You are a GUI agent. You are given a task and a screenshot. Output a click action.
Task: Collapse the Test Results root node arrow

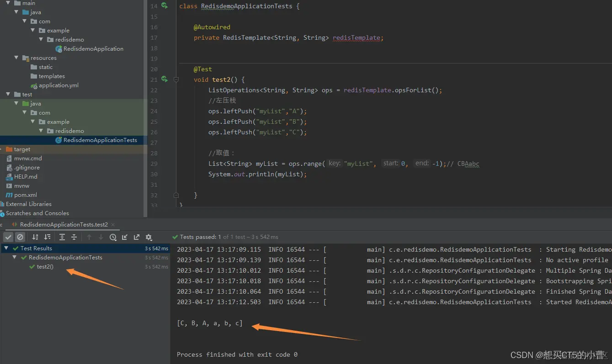7,248
